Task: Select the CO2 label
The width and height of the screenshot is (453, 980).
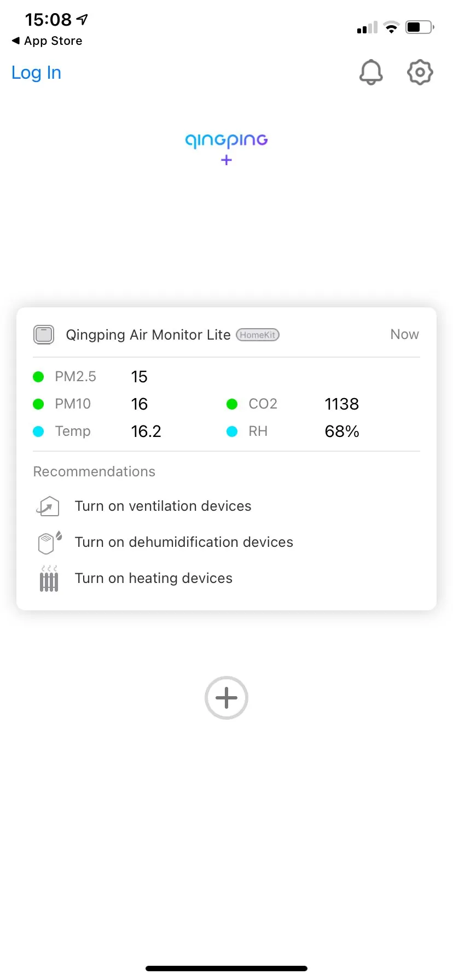Action: pyautogui.click(x=263, y=404)
